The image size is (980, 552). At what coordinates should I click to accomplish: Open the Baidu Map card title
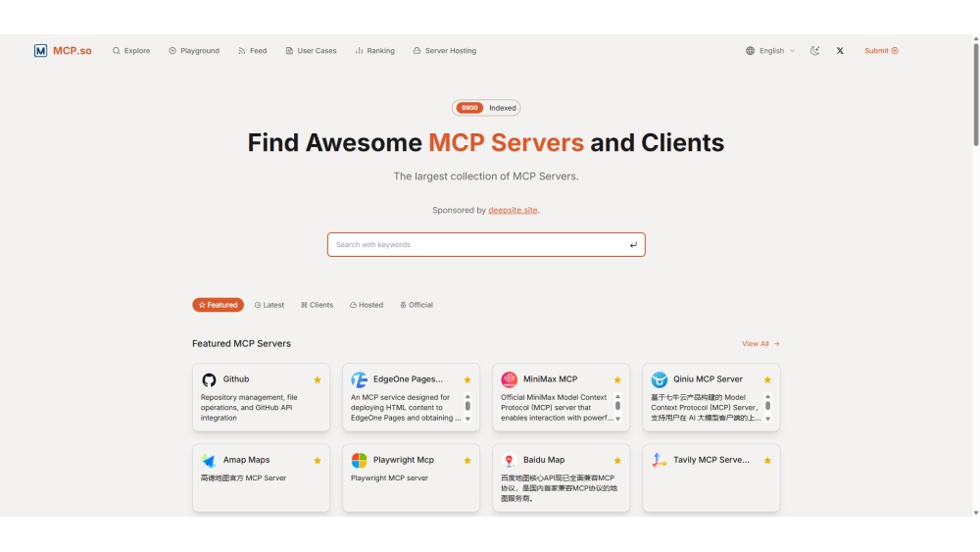544,460
